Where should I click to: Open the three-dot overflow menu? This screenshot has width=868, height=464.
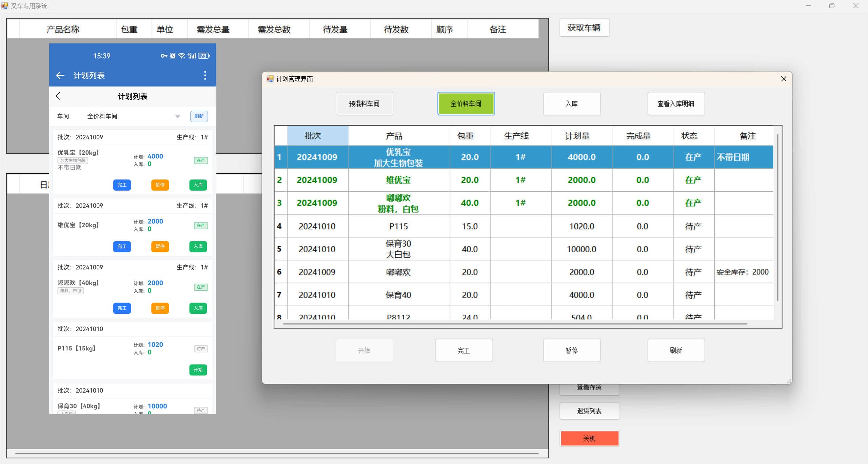(x=205, y=75)
